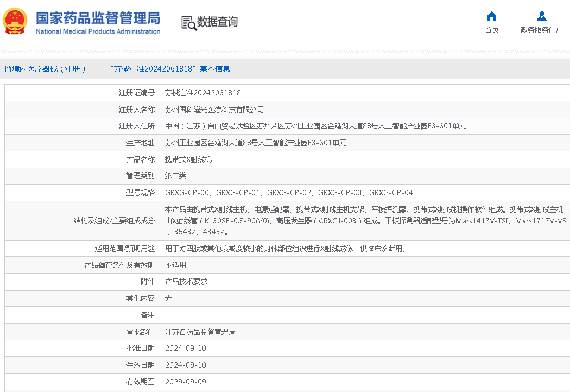Click approval department 江苏省药品监督管理局

tap(200, 332)
